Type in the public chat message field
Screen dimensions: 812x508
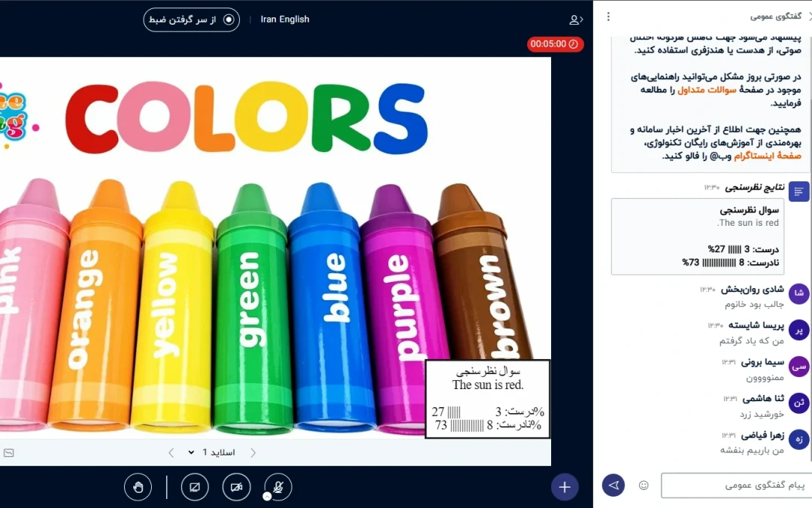(735, 485)
